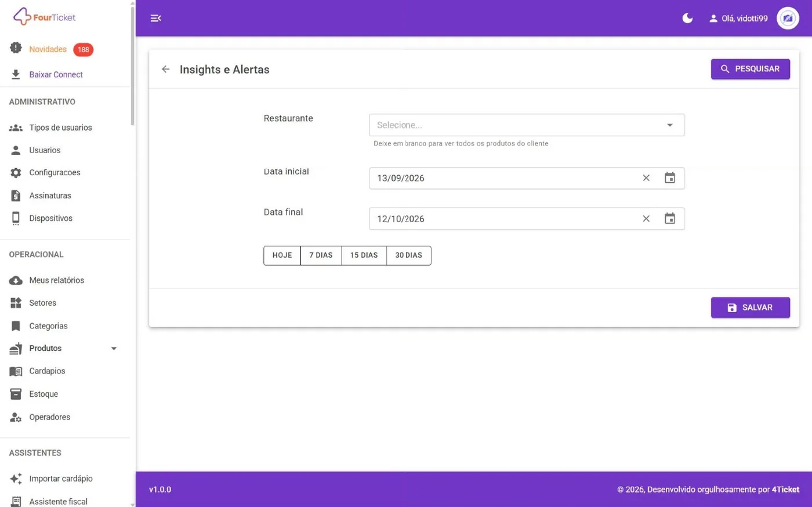The width and height of the screenshot is (812, 507).
Task: Select the 7 DIAS date range
Action: [x=321, y=255]
